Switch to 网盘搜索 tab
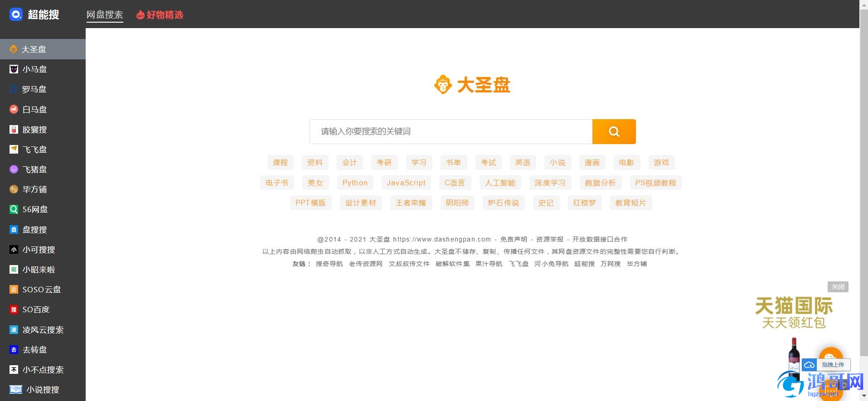 pyautogui.click(x=105, y=14)
